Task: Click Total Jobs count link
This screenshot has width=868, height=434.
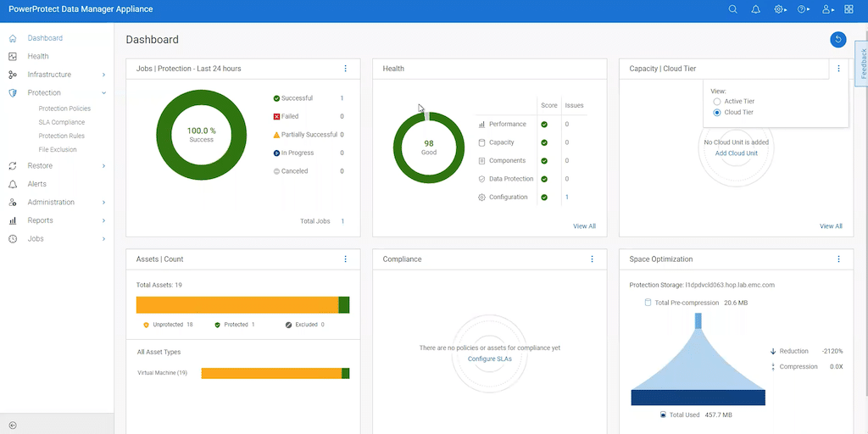Action: tap(342, 221)
